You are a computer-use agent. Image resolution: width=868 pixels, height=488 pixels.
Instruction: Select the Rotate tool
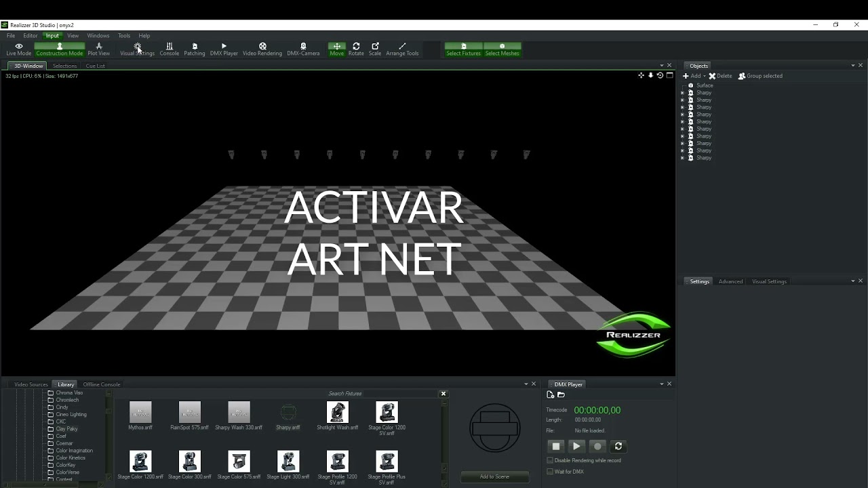[x=356, y=49]
